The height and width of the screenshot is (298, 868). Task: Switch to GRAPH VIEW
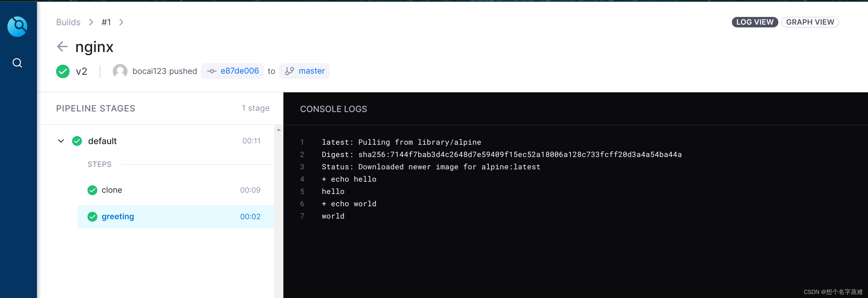(x=810, y=22)
